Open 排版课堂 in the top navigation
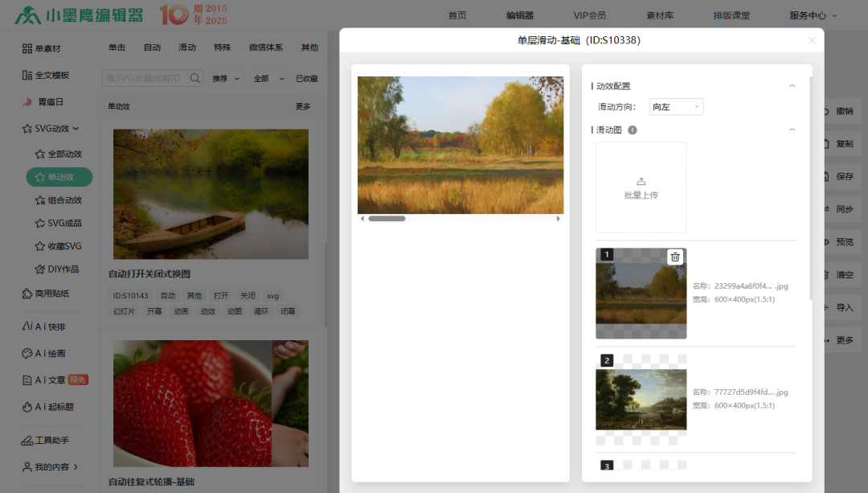 click(732, 15)
